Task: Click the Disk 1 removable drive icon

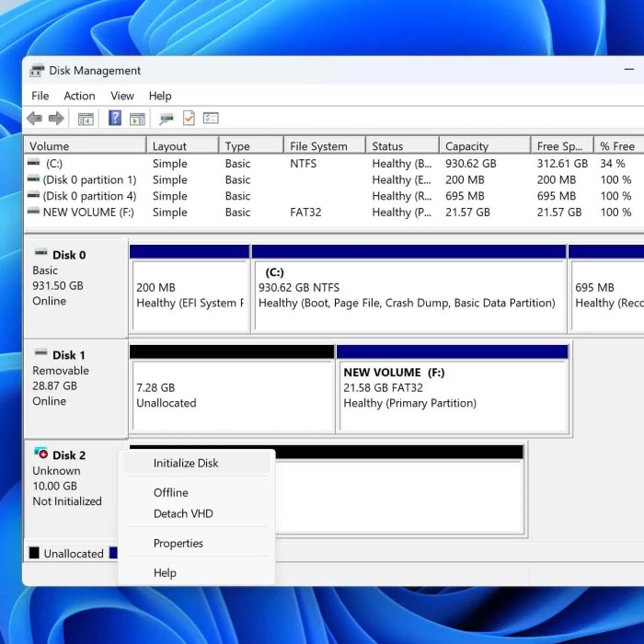Action: point(40,352)
